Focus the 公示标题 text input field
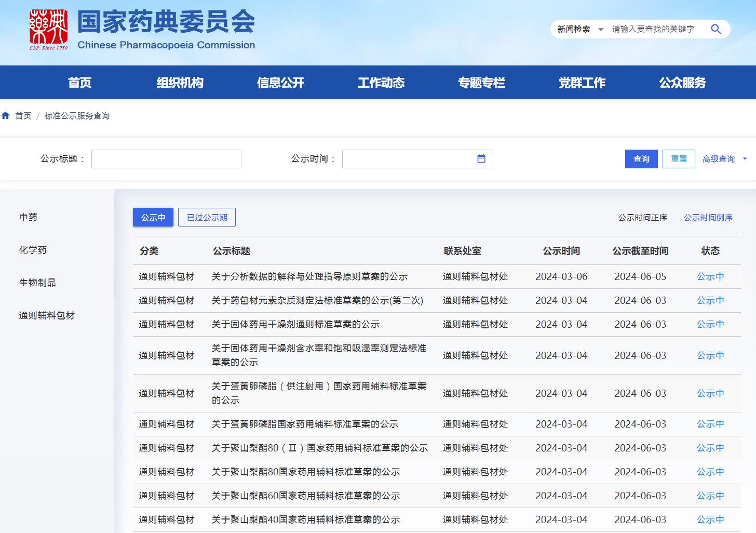 (166, 159)
